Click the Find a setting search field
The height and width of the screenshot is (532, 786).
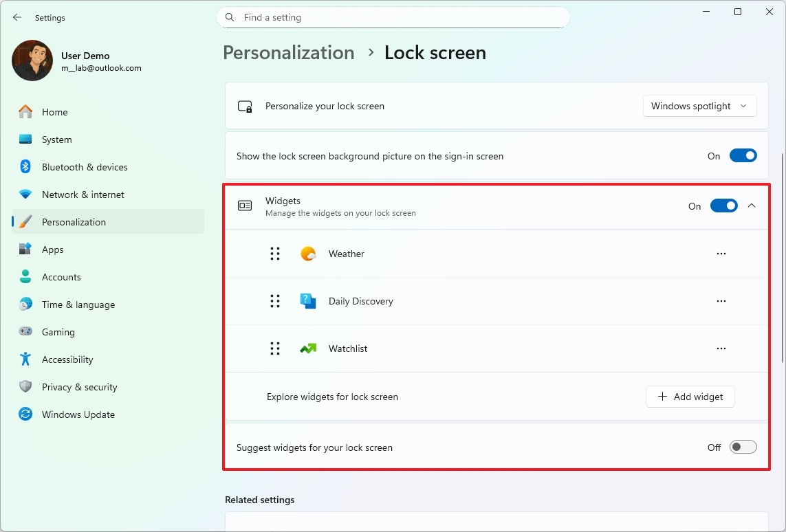(393, 17)
